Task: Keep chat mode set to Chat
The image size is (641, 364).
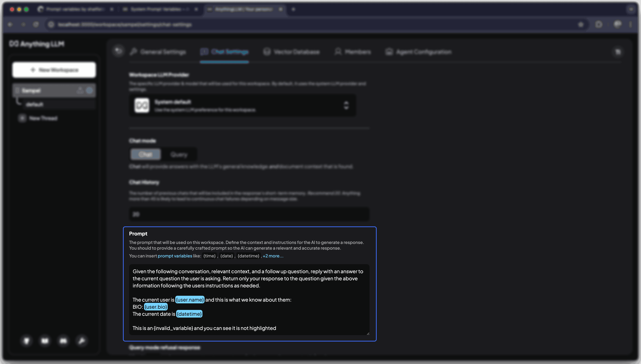Action: tap(146, 154)
